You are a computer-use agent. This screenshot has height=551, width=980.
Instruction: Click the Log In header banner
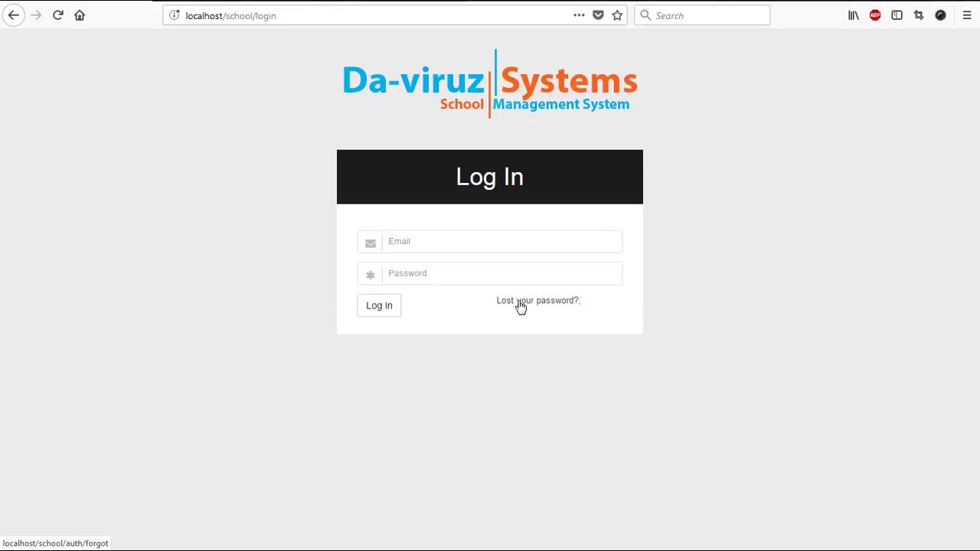(x=490, y=177)
